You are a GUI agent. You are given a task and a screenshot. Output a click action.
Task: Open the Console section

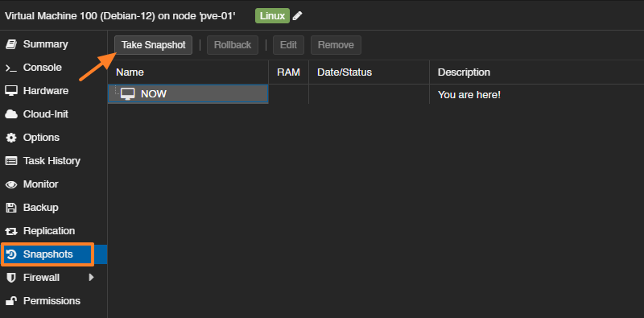[53, 68]
